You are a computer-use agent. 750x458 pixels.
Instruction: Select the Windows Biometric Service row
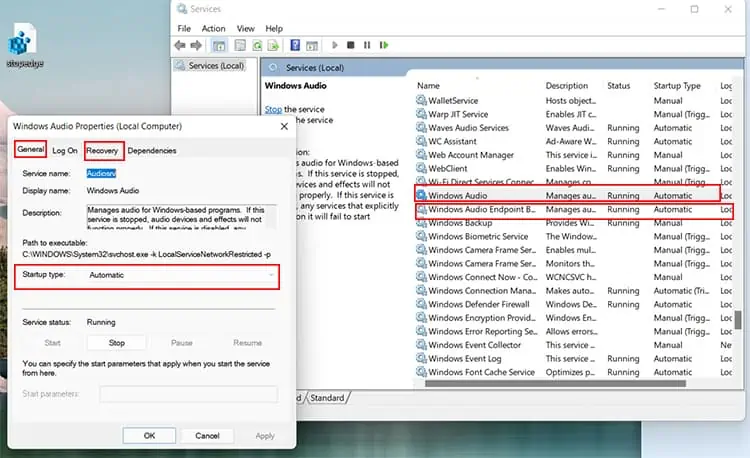point(574,236)
